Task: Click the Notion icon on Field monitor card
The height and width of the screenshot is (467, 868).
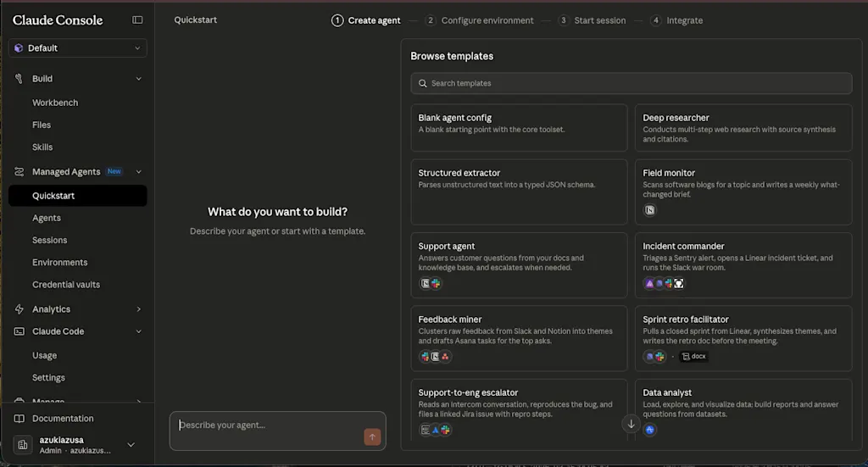Action: [x=650, y=210]
